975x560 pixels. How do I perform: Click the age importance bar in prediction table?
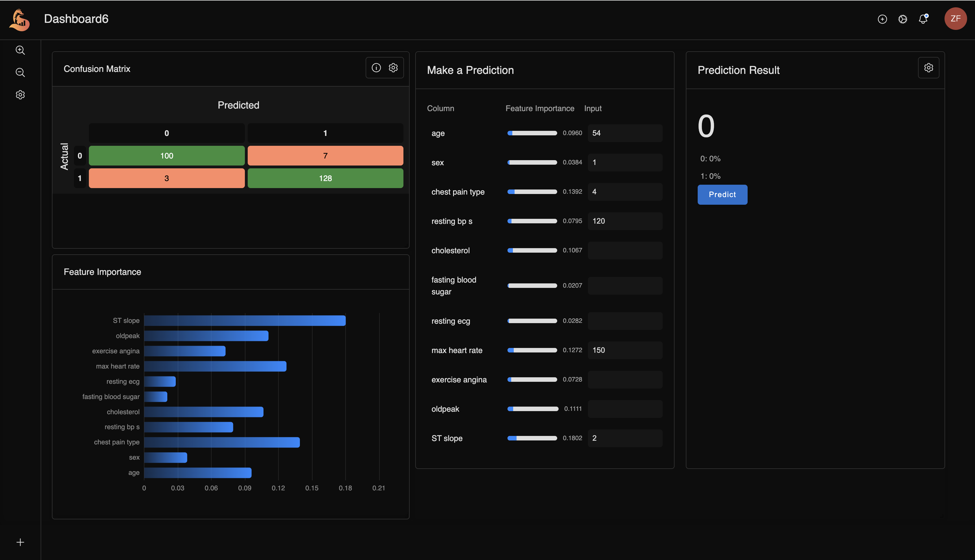(x=532, y=133)
